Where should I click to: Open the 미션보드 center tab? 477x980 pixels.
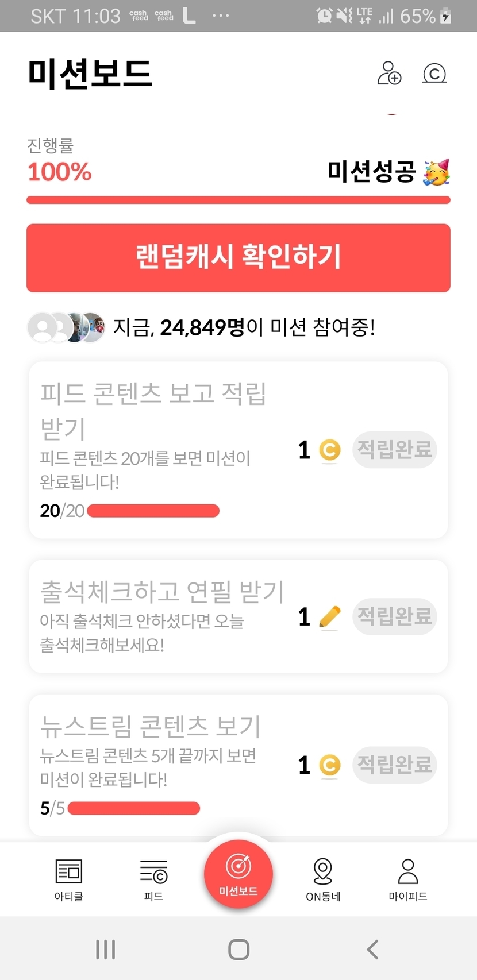238,874
